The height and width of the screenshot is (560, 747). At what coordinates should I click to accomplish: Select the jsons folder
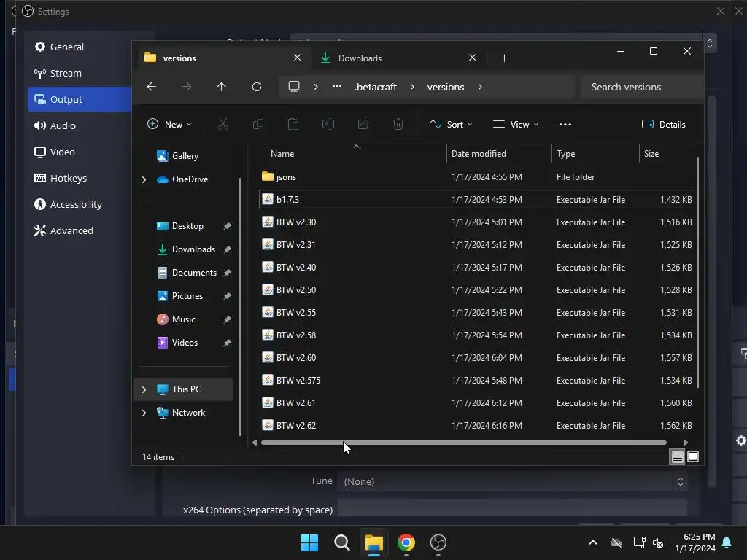[x=476, y=177]
